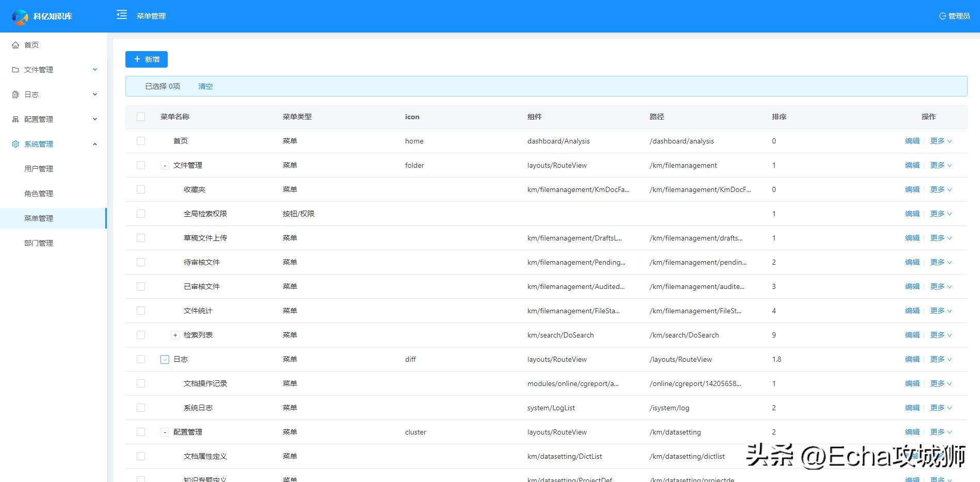Open 更多 dropdown for the 日志 row
The width and height of the screenshot is (980, 482).
click(x=940, y=359)
